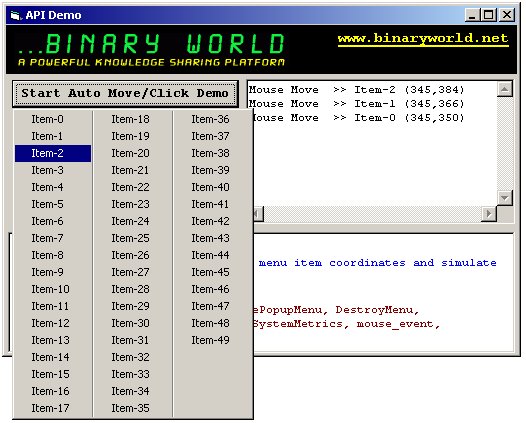Choose Item-29 menu entry

[133, 306]
